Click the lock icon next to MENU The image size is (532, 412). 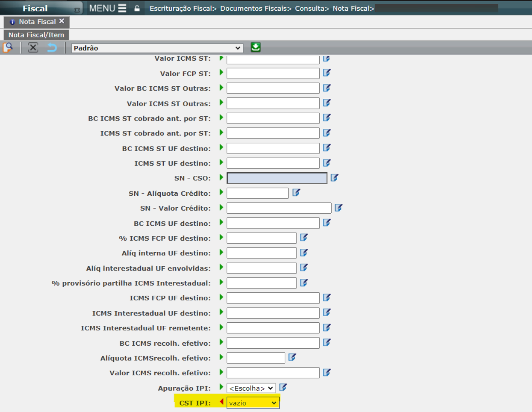coord(137,8)
